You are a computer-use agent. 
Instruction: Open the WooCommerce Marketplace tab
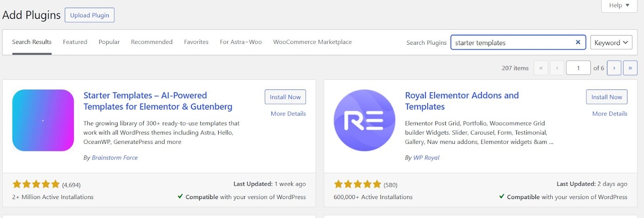(x=312, y=42)
